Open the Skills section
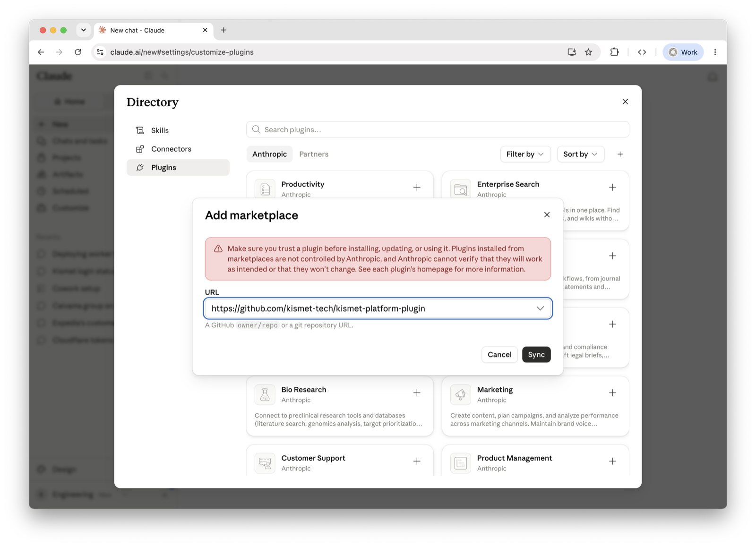Viewport: 756px width, 547px height. (x=178, y=130)
